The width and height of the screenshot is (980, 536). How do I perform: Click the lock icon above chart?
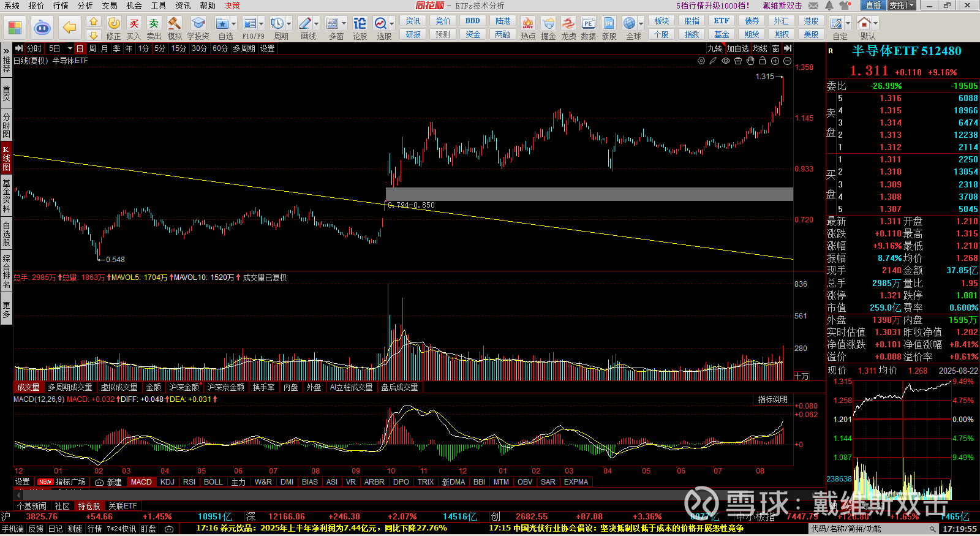[x=763, y=61]
